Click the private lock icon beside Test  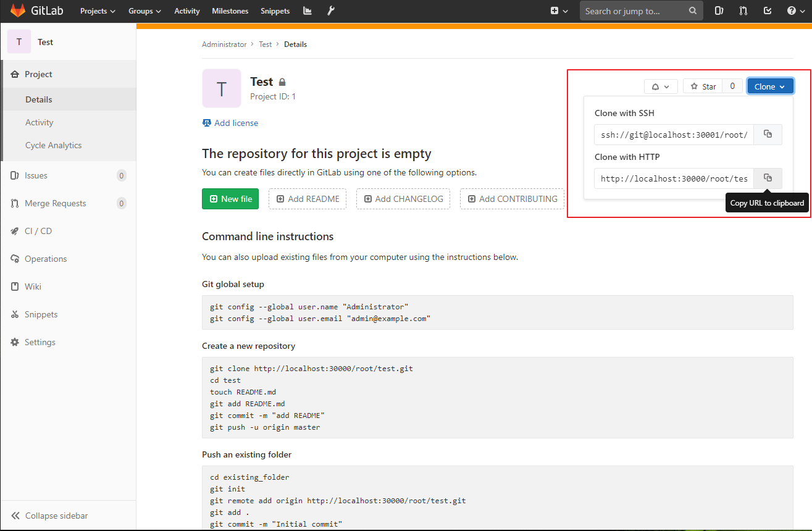coord(282,82)
